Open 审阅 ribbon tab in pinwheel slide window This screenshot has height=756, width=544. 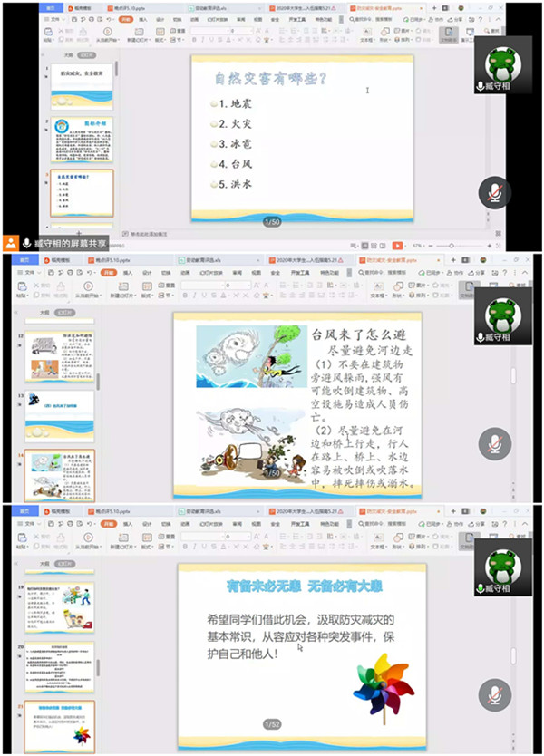237,524
